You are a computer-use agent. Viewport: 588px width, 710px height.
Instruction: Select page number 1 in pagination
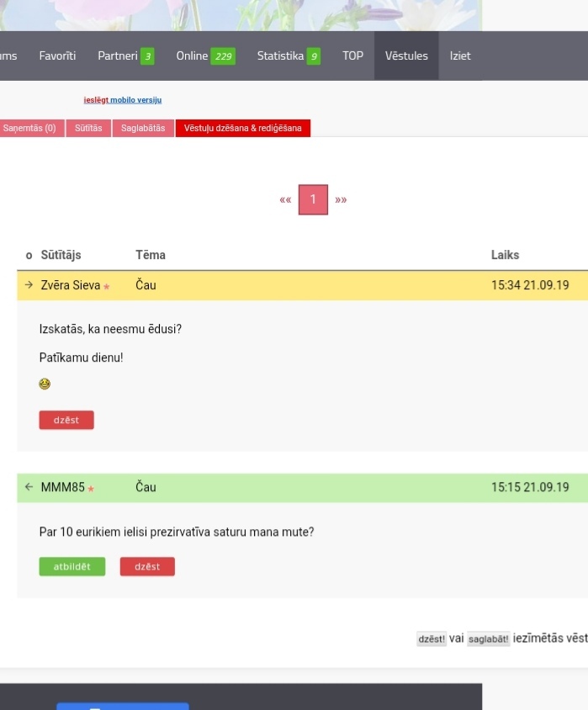pyautogui.click(x=313, y=199)
